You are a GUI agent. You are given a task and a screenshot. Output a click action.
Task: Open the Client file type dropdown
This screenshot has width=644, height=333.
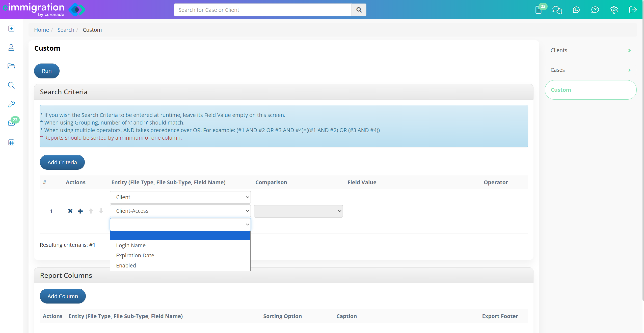[x=180, y=197]
